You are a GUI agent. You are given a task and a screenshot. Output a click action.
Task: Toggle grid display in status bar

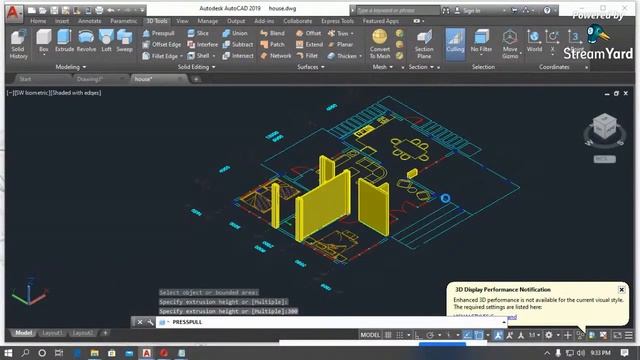[x=388, y=335]
